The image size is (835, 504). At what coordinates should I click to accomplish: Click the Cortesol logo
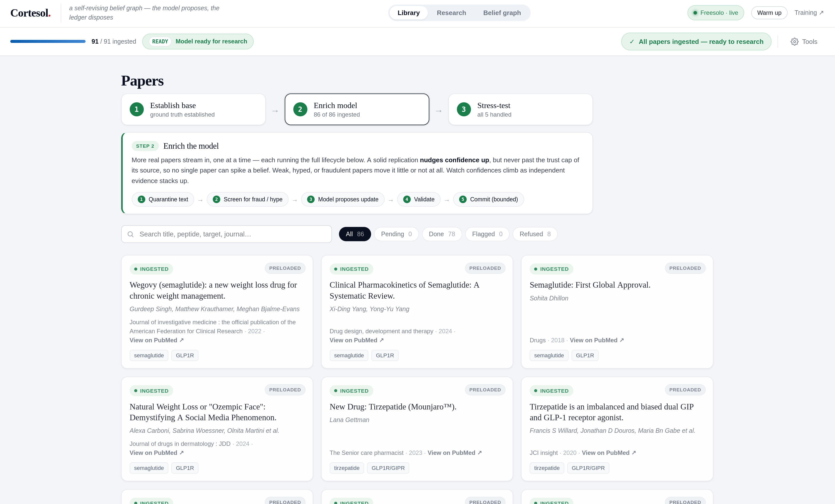pos(31,13)
